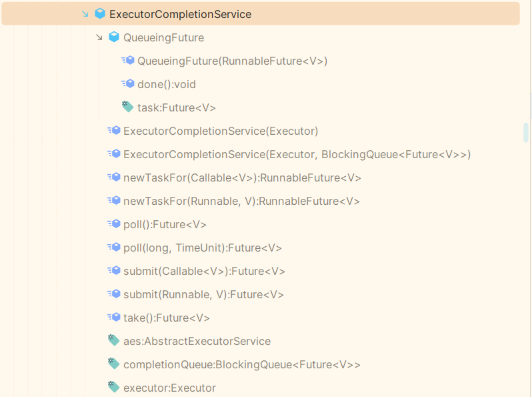
Task: Click the constructor icon for QueueingFuture(RunnableFuture<V>)
Action: [128, 61]
